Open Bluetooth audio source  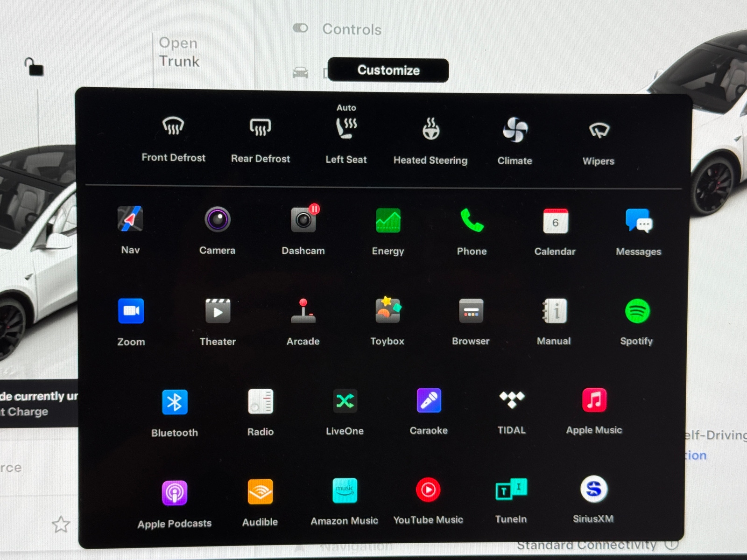coord(175,413)
